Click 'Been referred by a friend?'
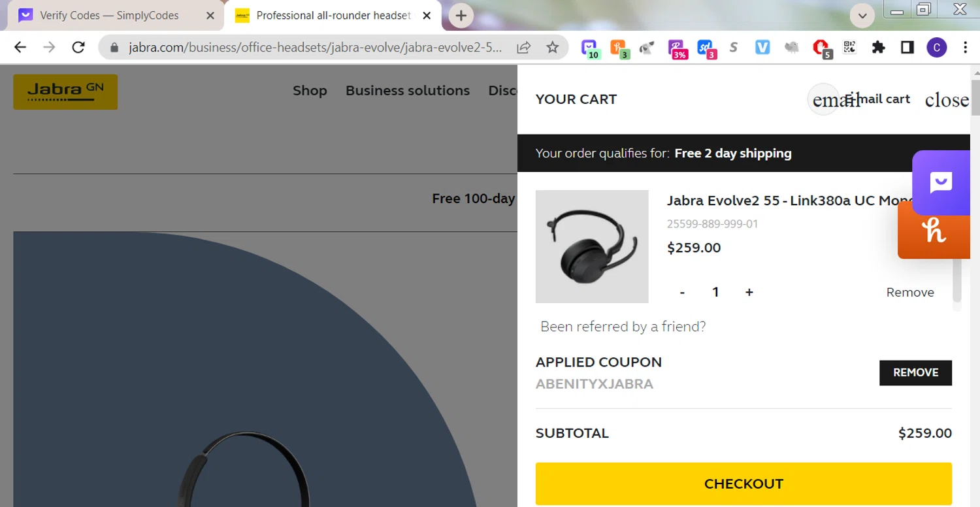980x507 pixels. (623, 327)
